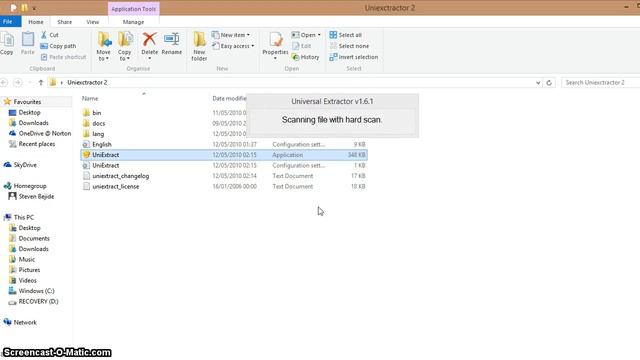Image resolution: width=640 pixels, height=360 pixels.
Task: Select the English configuration file
Action: pyautogui.click(x=102, y=144)
